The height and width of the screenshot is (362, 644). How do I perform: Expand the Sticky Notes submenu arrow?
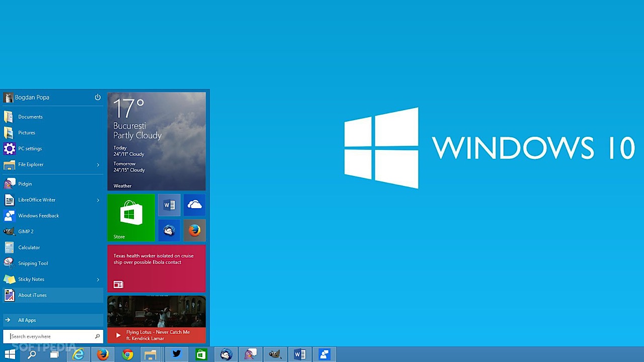[x=98, y=280]
